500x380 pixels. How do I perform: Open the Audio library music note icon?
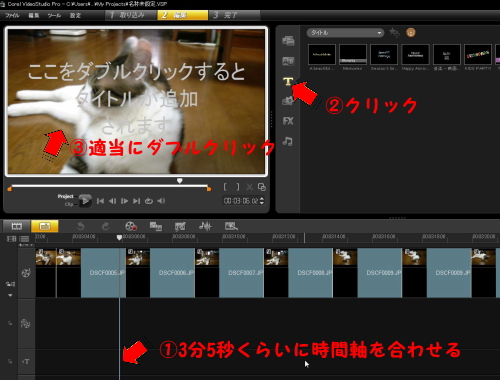[288, 141]
